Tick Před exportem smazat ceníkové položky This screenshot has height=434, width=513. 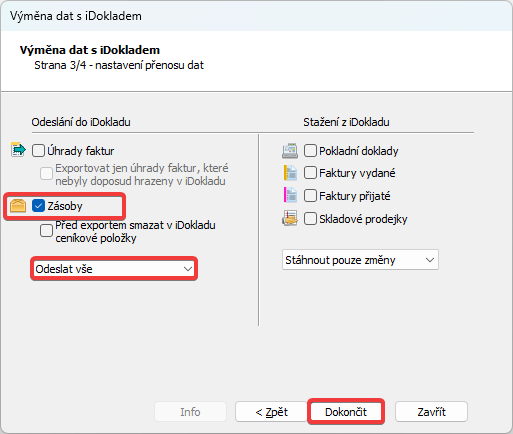coord(46,231)
